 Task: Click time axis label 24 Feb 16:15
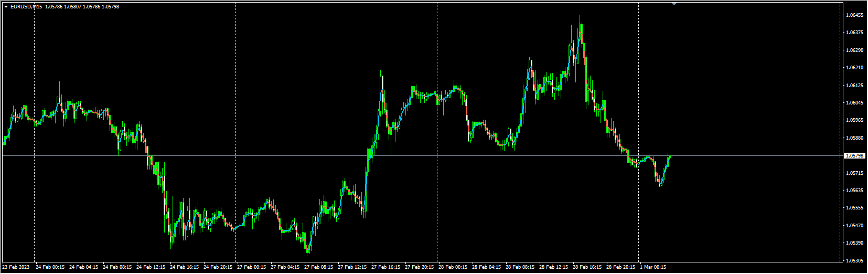coord(184,267)
